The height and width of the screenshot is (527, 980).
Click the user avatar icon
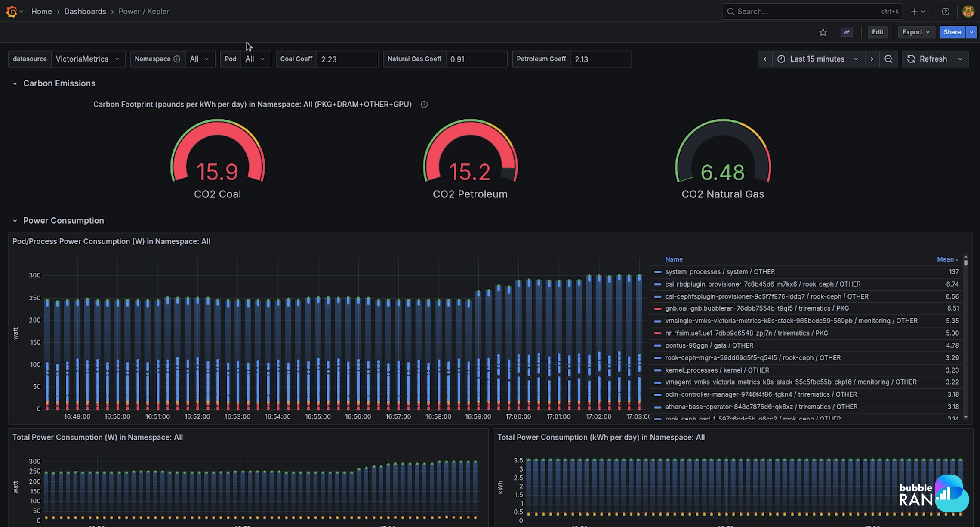pyautogui.click(x=968, y=12)
